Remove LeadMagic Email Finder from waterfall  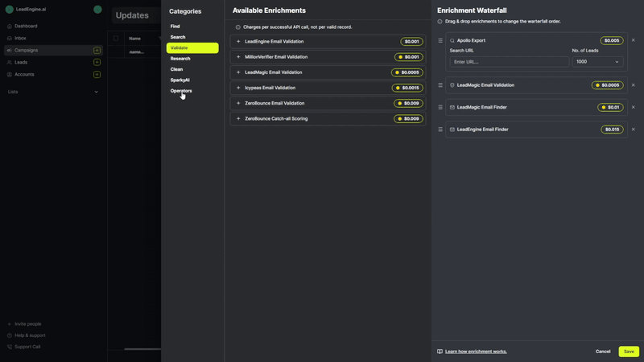click(x=633, y=107)
